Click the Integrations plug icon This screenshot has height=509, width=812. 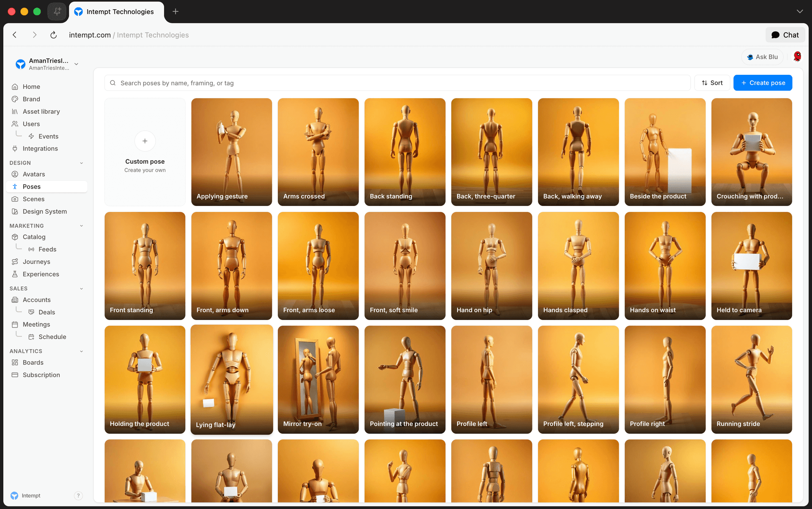pyautogui.click(x=15, y=148)
